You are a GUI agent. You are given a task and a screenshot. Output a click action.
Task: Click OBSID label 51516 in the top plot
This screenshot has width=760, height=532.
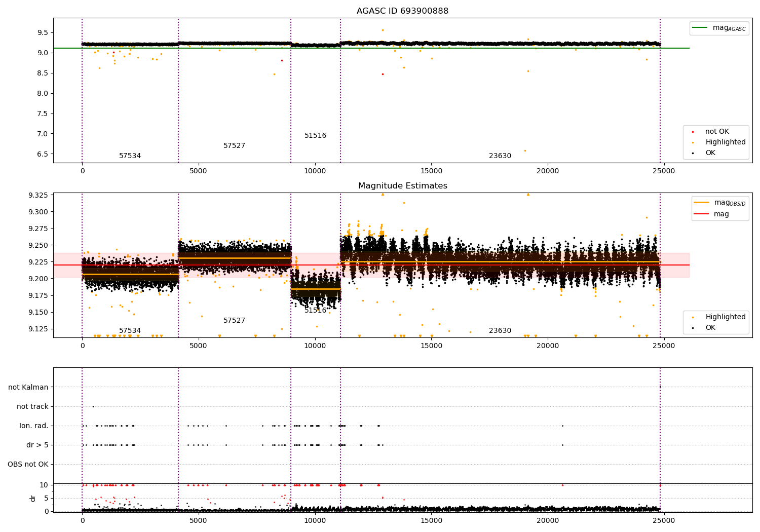315,136
